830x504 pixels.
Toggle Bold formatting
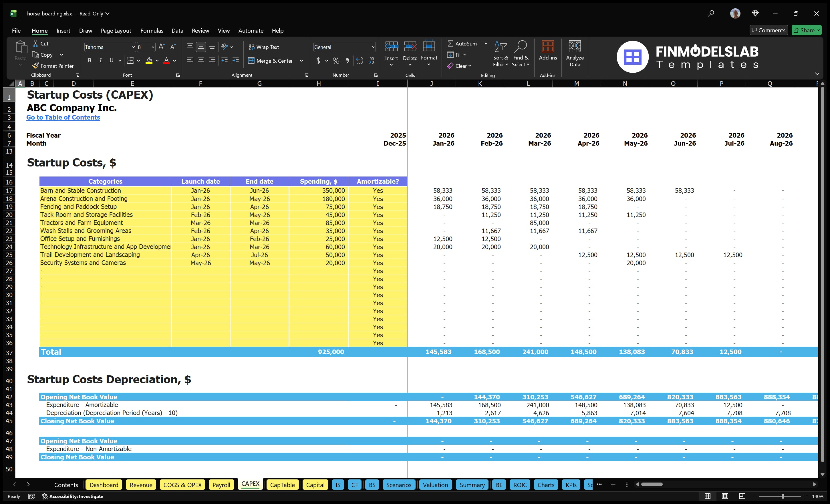[89, 61]
